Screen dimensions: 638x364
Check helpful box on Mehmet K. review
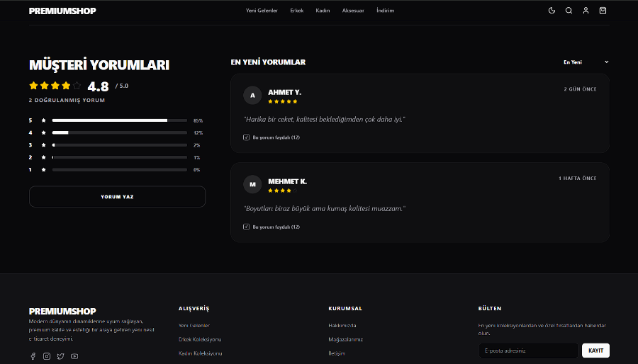[247, 227]
